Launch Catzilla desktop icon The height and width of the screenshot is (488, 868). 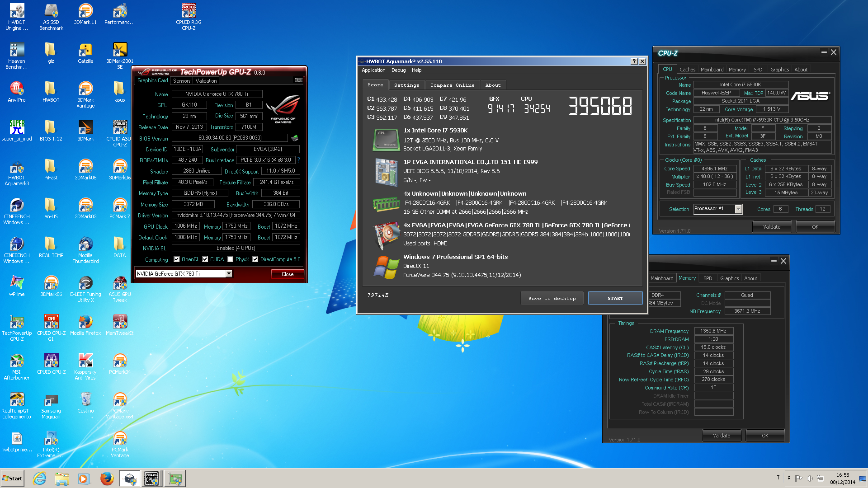[85, 52]
